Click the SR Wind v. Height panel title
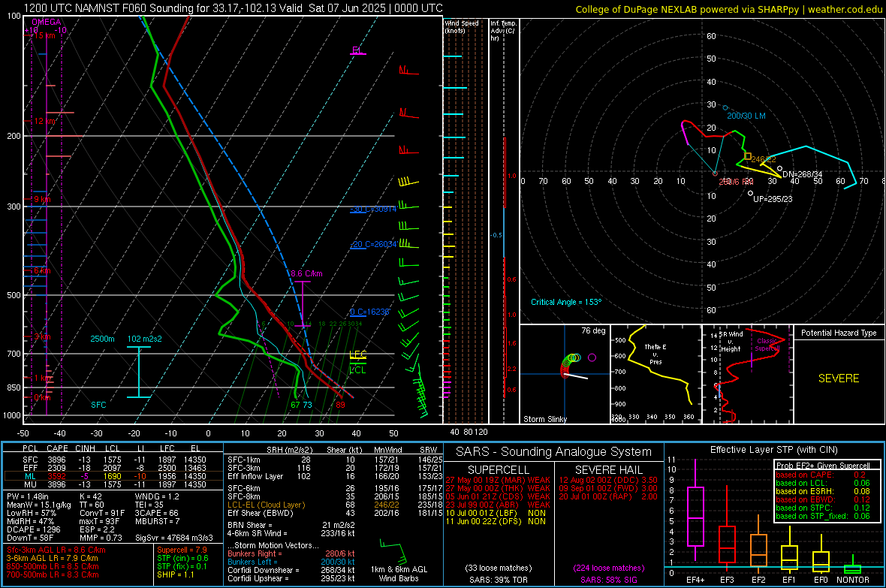 tap(730, 342)
